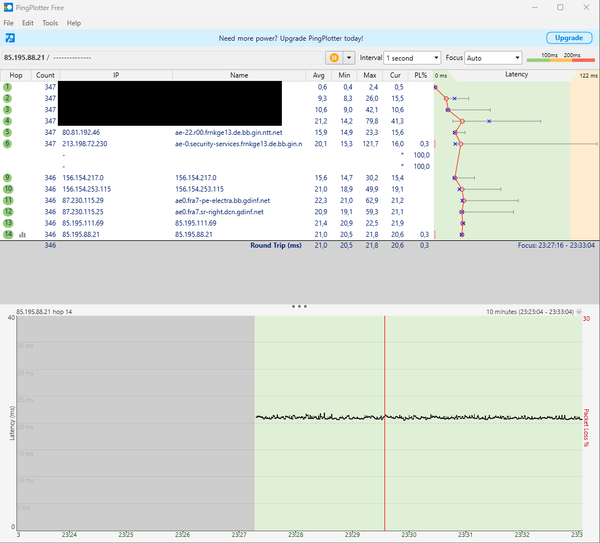Viewport: 600px width, 543px height.
Task: Open the Edit menu
Action: coord(28,23)
